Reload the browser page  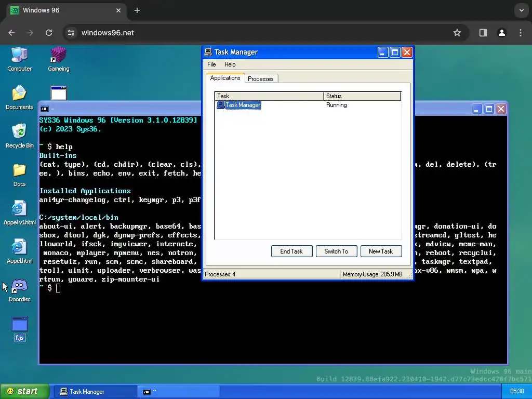pos(49,33)
